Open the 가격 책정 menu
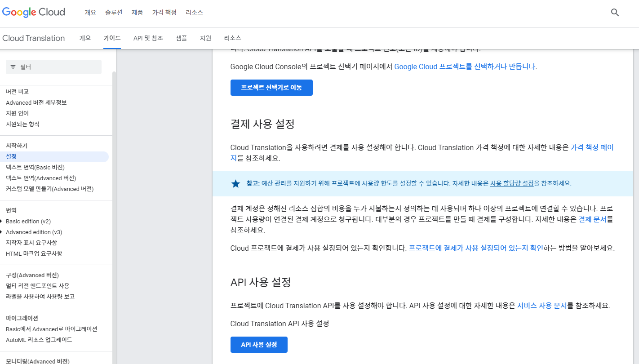The height and width of the screenshot is (364, 639). pos(164,13)
